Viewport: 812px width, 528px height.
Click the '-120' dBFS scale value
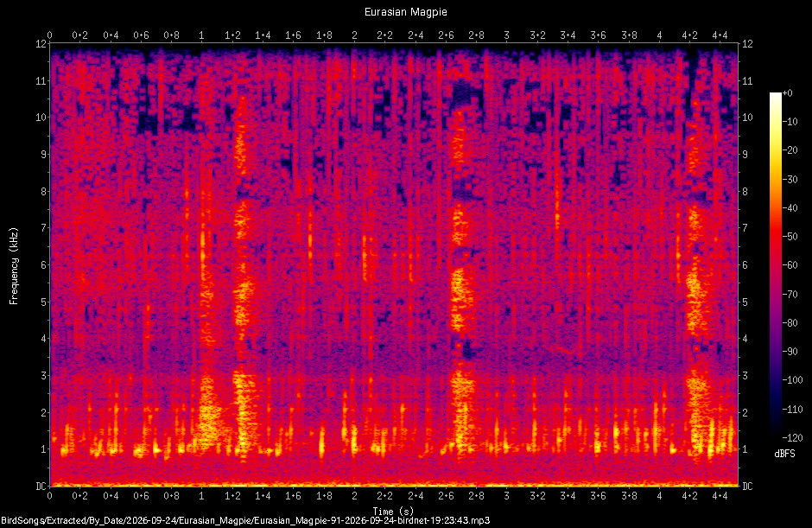coord(792,438)
